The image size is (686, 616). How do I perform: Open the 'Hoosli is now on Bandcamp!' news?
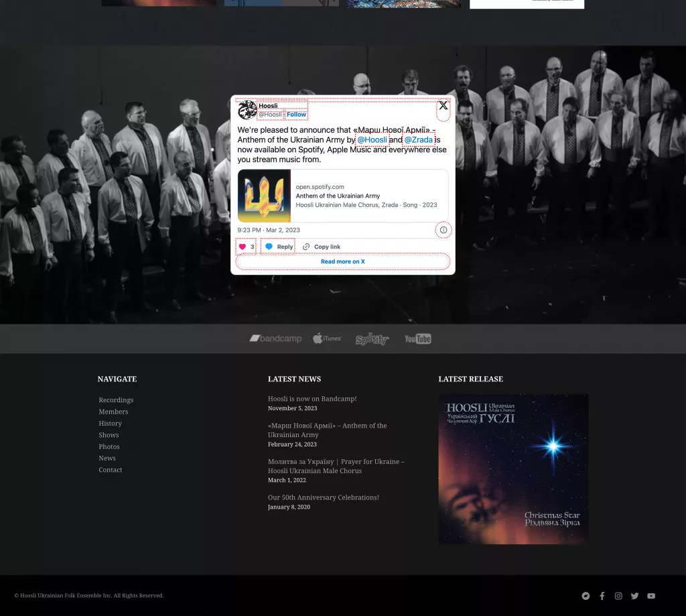click(312, 399)
